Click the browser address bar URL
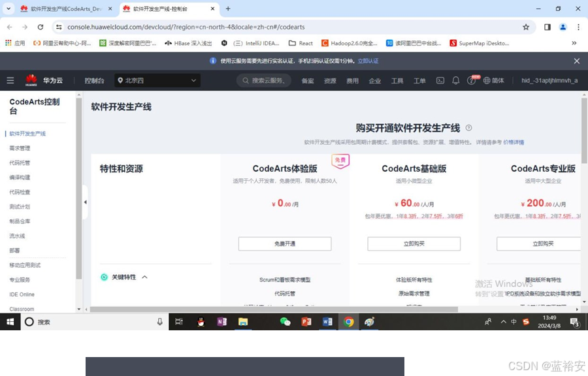Image resolution: width=588 pixels, height=376 pixels. [186, 27]
